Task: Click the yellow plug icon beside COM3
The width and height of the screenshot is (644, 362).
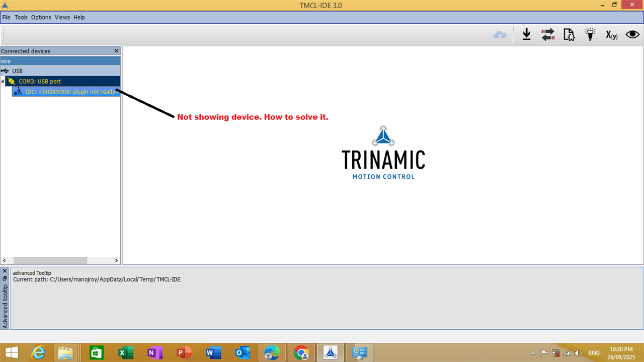Action: pos(12,81)
